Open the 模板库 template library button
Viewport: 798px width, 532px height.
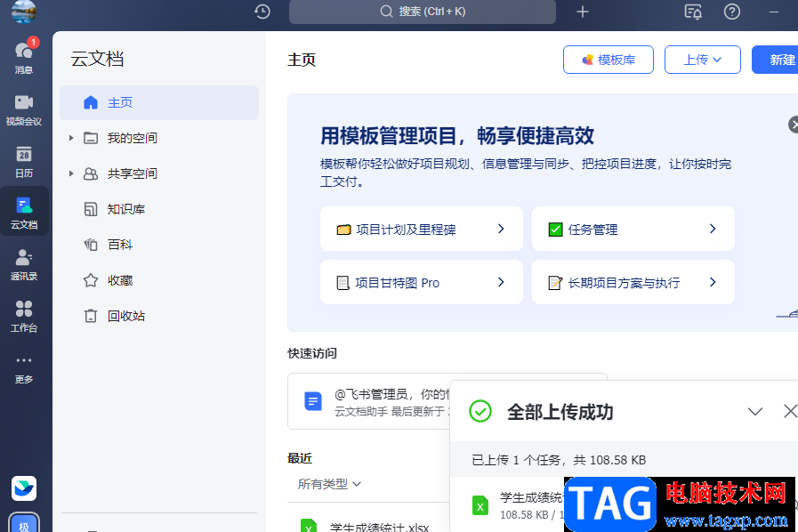(x=609, y=60)
